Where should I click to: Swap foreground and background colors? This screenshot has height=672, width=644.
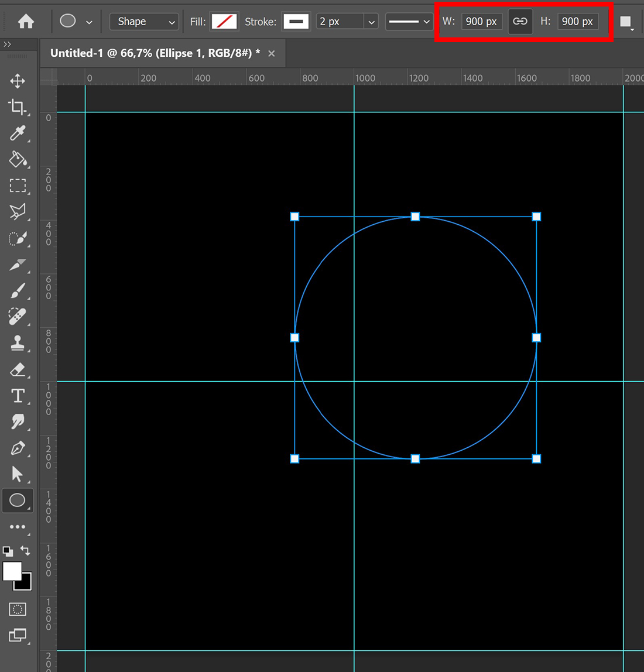pos(25,551)
